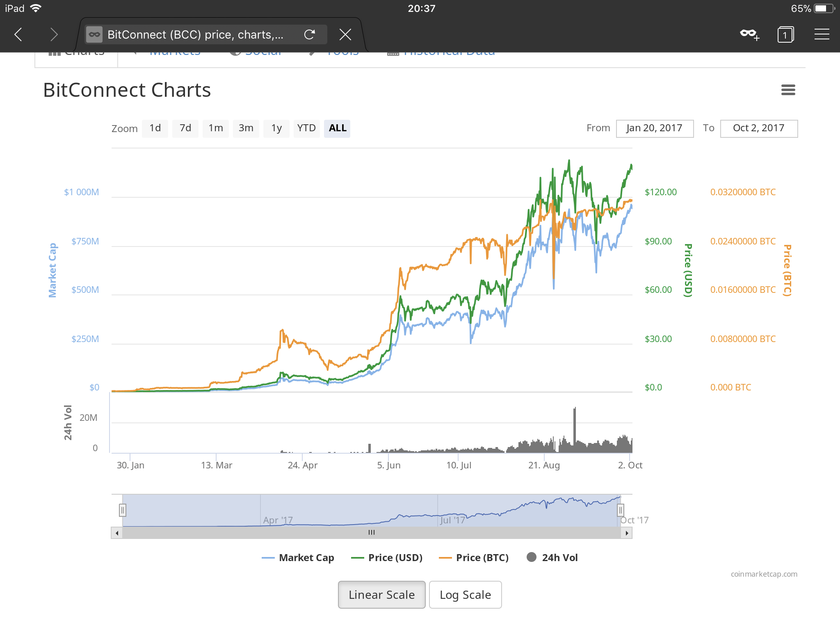This screenshot has width=840, height=630.
Task: Select the ALL zoom range
Action: (x=337, y=128)
